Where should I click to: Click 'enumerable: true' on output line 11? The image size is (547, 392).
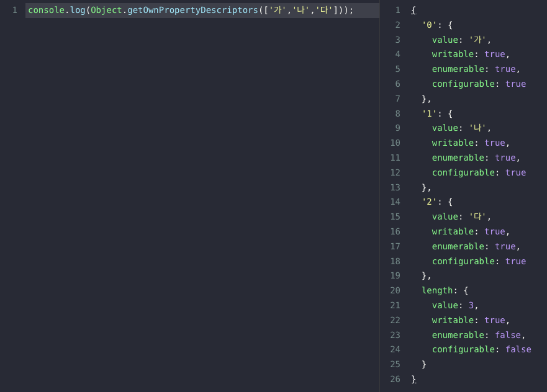474,158
